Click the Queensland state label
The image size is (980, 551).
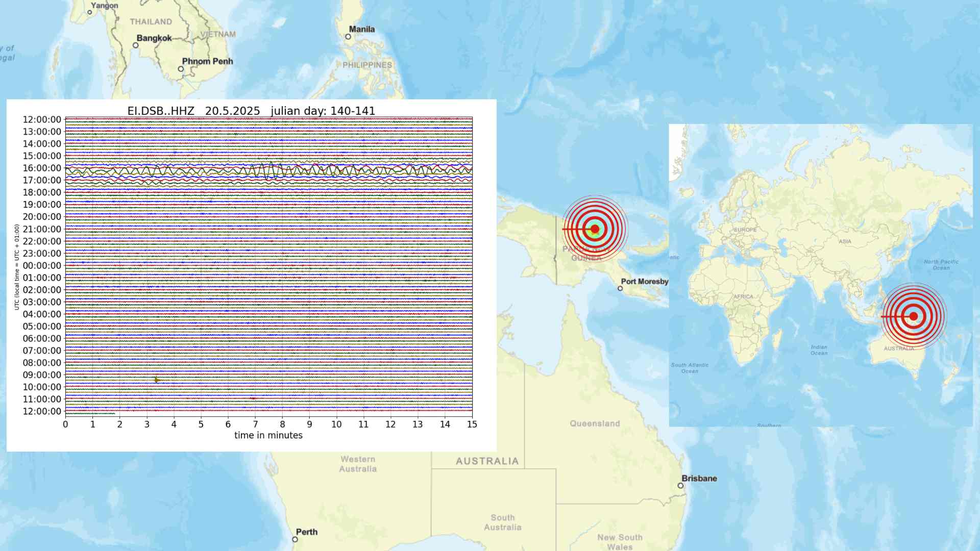[595, 423]
